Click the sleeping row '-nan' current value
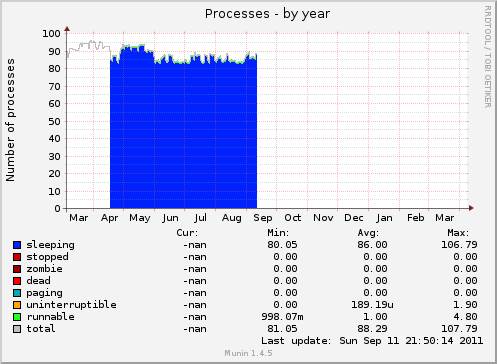This screenshot has height=364, width=497. point(195,245)
